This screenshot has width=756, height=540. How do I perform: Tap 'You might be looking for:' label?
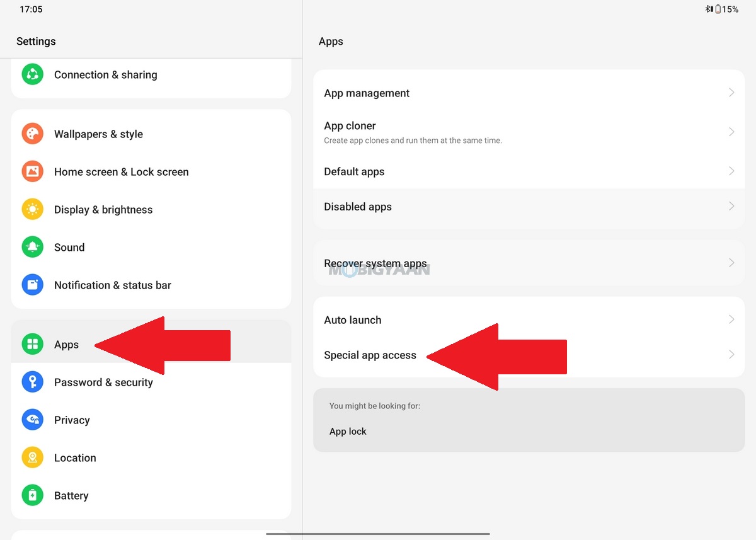[x=375, y=406]
